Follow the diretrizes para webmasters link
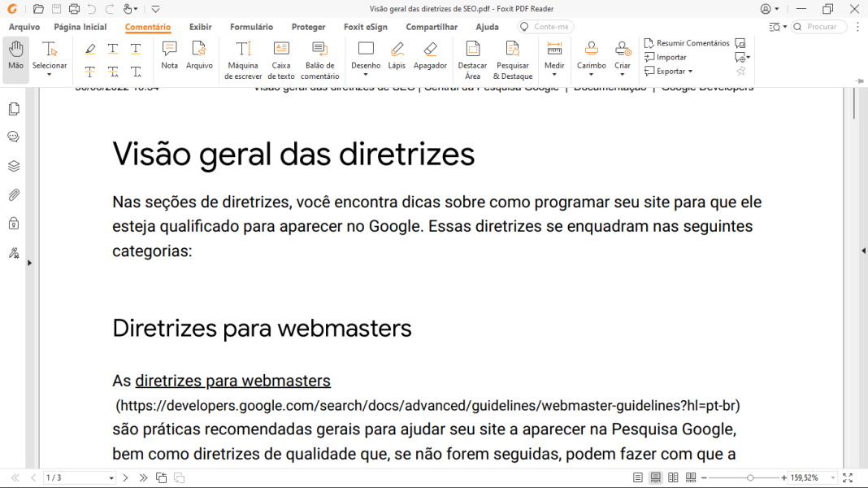The height and width of the screenshot is (488, 868). pos(232,380)
